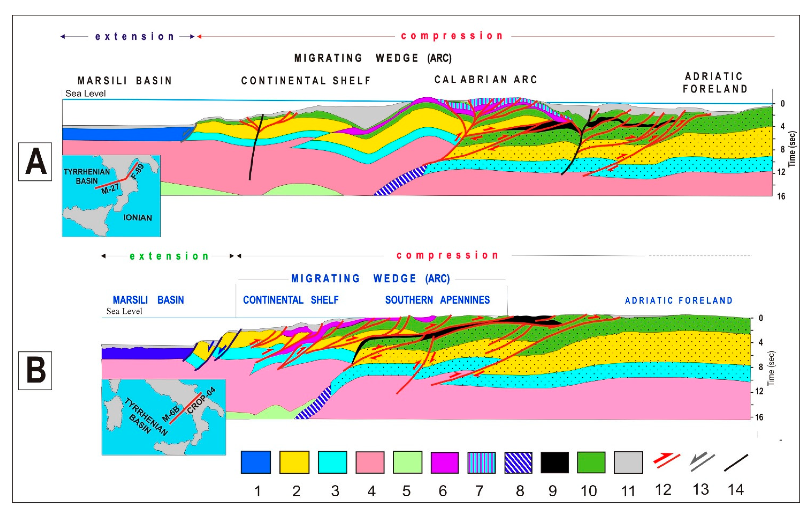Click the CROP-04 label on inset map
The height and width of the screenshot is (521, 812).
pos(201,400)
